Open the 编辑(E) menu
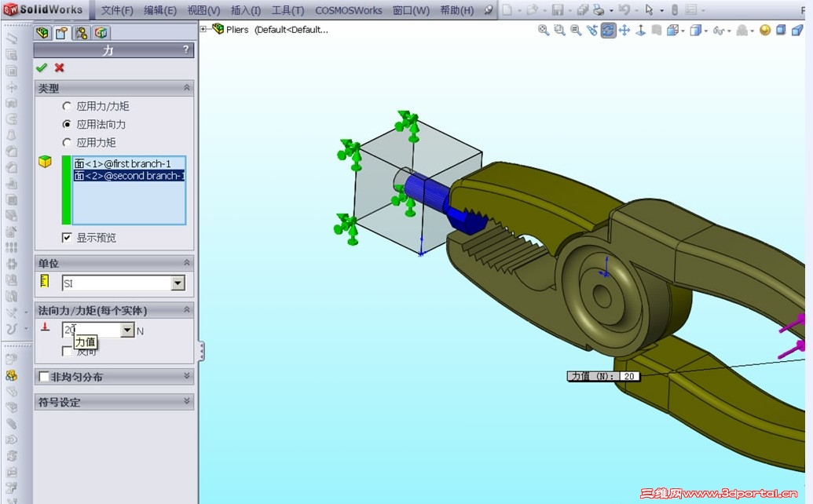The width and height of the screenshot is (813, 504). pyautogui.click(x=159, y=10)
